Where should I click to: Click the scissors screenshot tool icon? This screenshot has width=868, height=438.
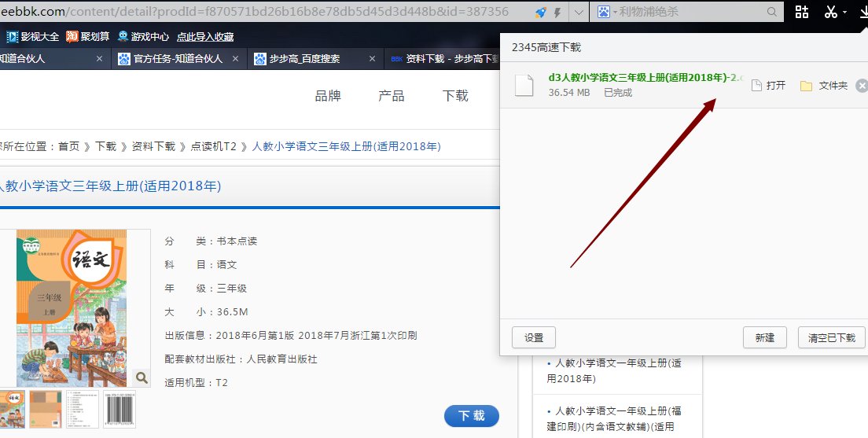pyautogui.click(x=830, y=12)
